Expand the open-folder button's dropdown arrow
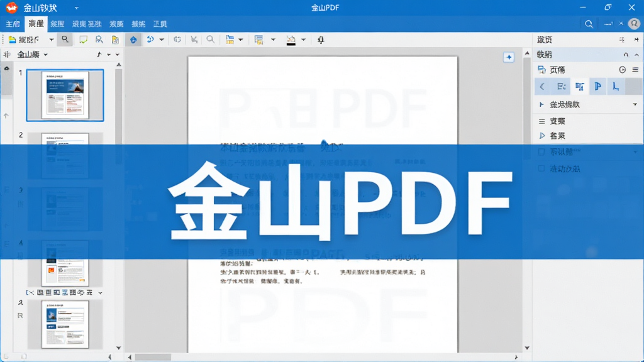 coord(52,40)
